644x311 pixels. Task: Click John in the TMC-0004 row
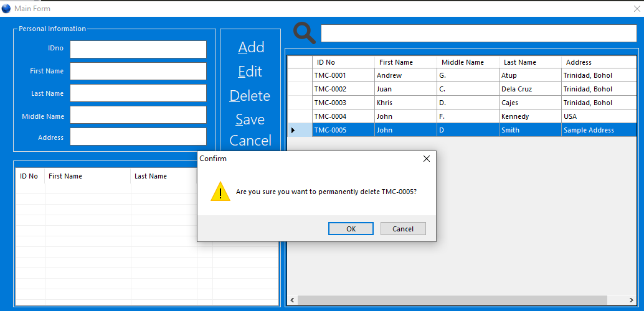[406, 116]
